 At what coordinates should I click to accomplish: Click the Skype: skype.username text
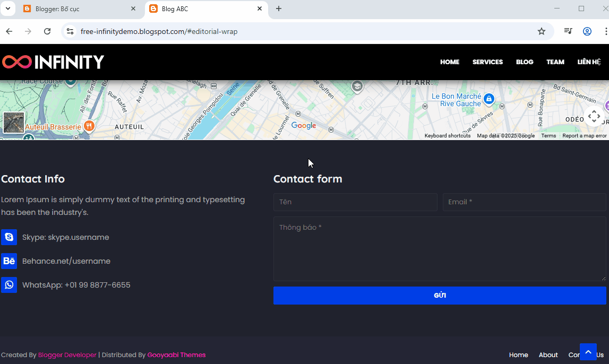click(x=66, y=238)
